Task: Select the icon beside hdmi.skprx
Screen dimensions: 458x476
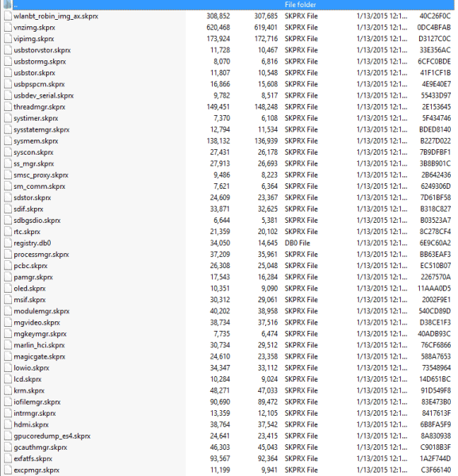Action: (x=8, y=424)
